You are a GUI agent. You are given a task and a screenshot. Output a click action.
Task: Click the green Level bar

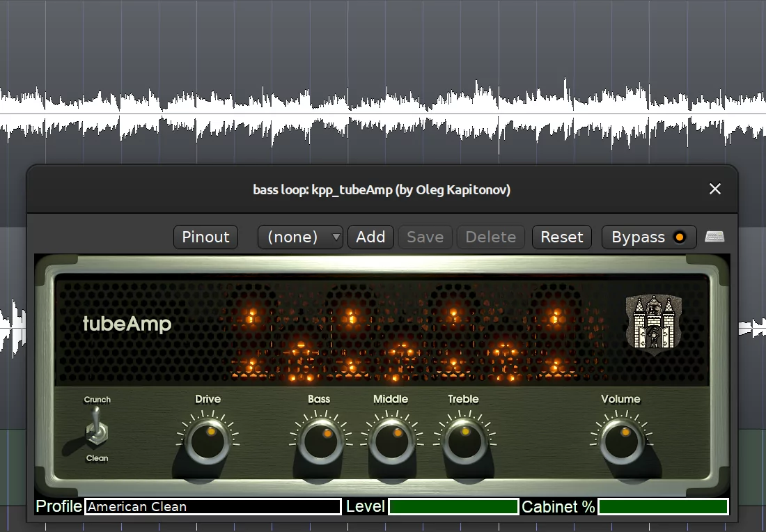[x=453, y=507]
